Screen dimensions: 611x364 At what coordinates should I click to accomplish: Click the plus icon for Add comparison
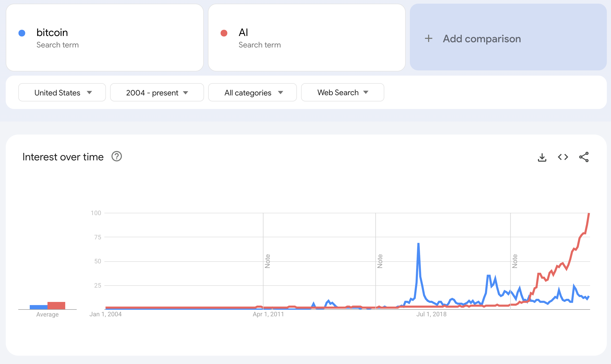click(428, 39)
